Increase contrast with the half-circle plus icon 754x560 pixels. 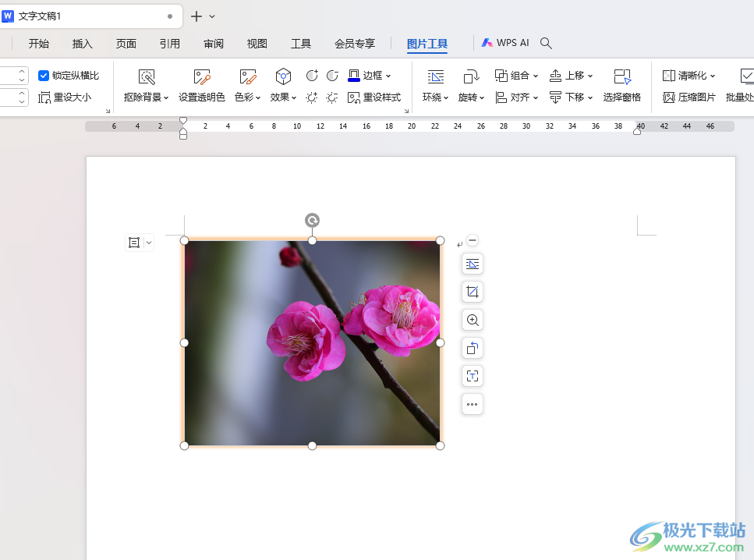pos(312,76)
